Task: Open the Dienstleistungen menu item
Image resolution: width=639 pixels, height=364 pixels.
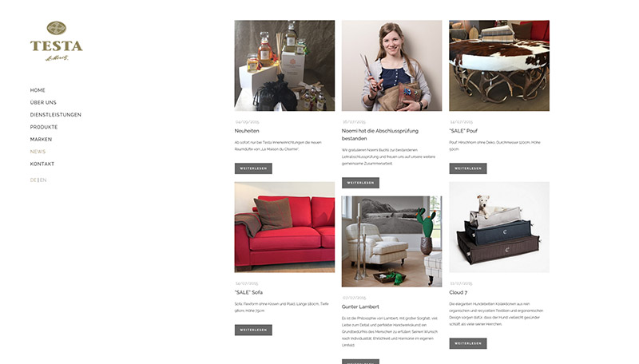Action: [x=55, y=115]
